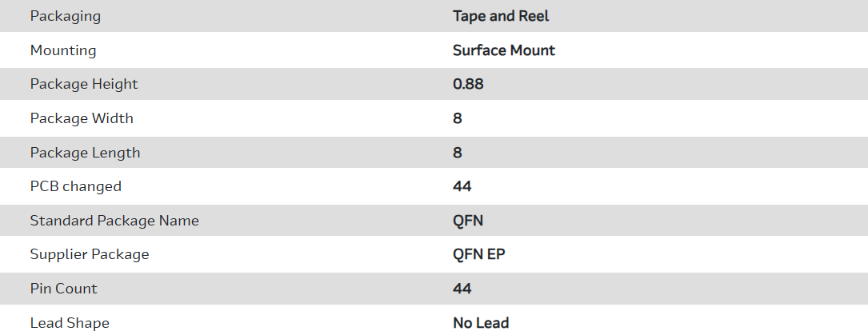
Task: Click the Standard Package Name label
Action: [x=114, y=221]
